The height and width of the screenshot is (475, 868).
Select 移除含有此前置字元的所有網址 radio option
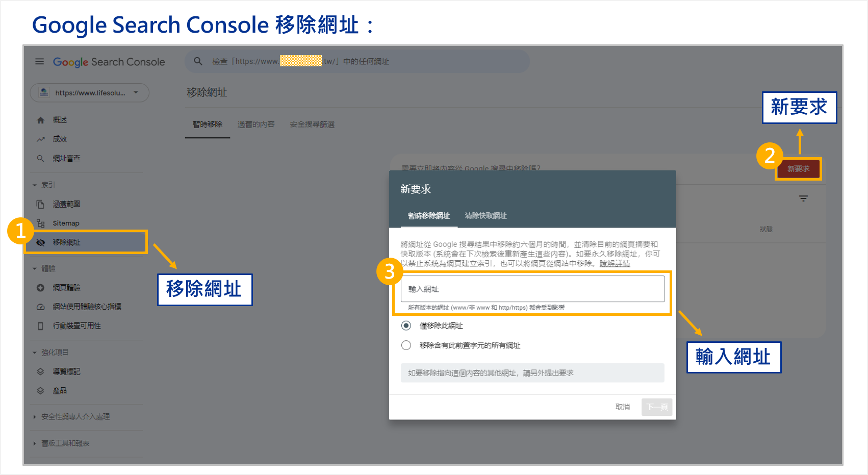[x=406, y=345]
